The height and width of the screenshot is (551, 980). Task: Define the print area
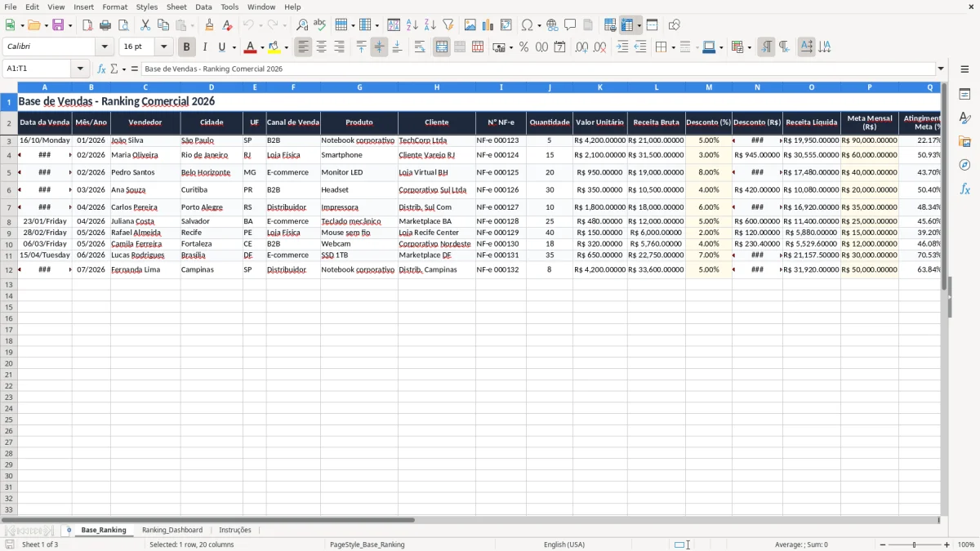(610, 25)
